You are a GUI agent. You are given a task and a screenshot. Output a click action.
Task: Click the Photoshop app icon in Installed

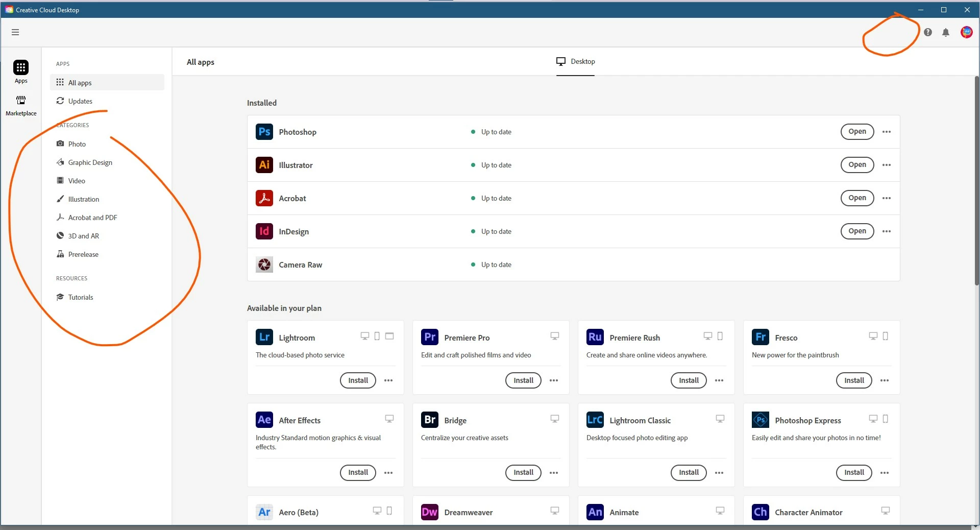(x=264, y=132)
